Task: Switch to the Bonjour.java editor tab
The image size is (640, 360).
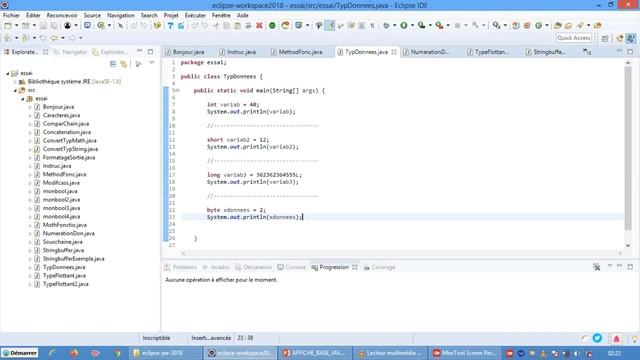Action: tap(185, 52)
